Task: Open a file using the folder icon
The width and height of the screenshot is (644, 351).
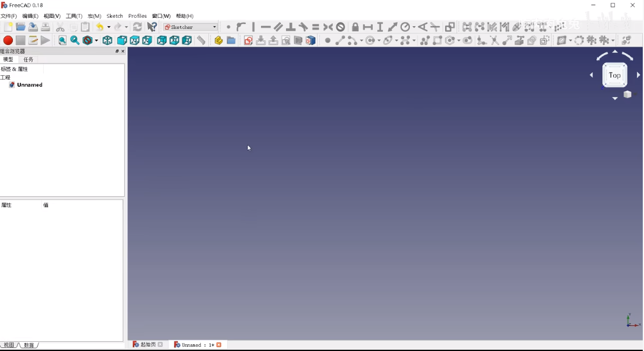Action: [x=20, y=27]
